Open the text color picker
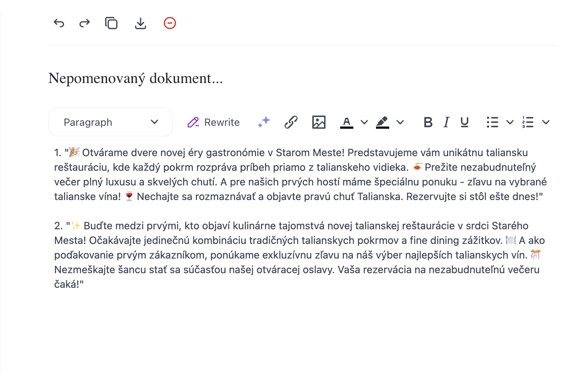Image resolution: width=588 pixels, height=373 pixels. pyautogui.click(x=346, y=122)
